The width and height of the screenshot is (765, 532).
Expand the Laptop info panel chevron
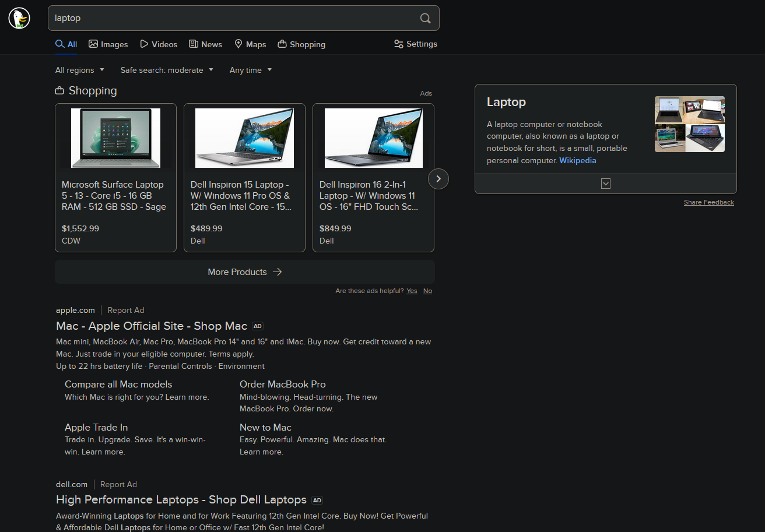[x=606, y=184]
